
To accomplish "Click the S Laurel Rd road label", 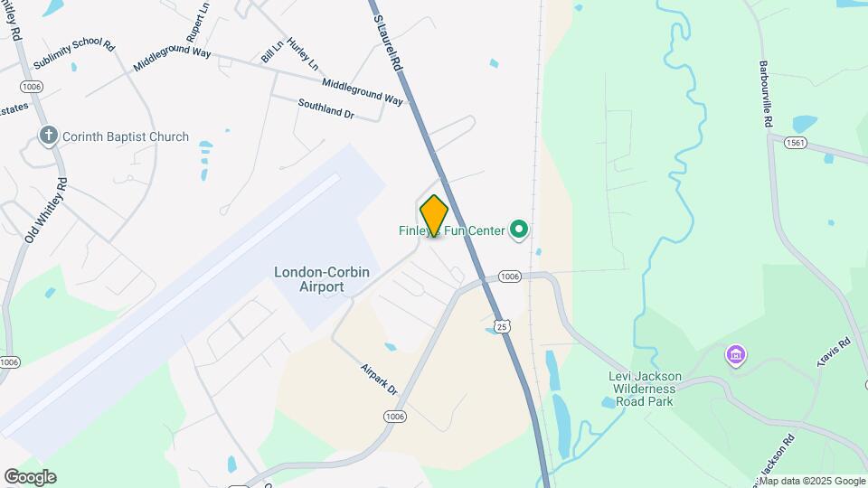I will 388,42.
